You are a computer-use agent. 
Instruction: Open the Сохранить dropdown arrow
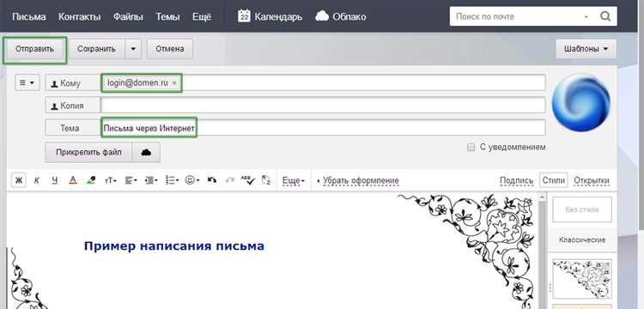click(133, 49)
